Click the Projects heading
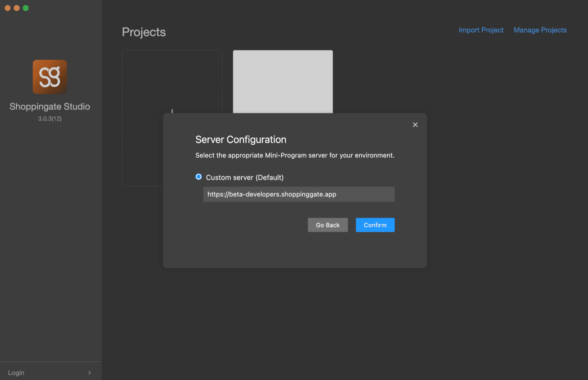 [144, 32]
